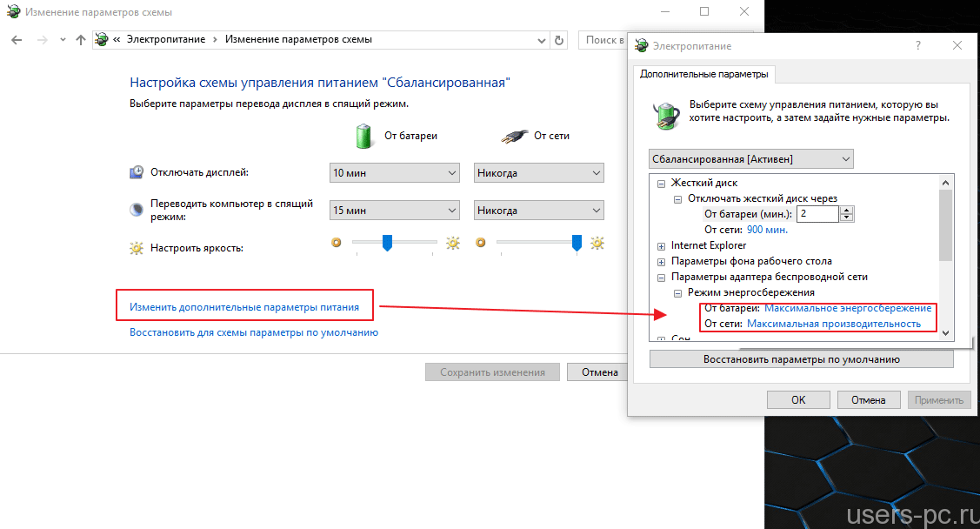The height and width of the screenshot is (529, 980).
Task: Click Электропитание in the breadcrumb path
Action: pyautogui.click(x=165, y=40)
